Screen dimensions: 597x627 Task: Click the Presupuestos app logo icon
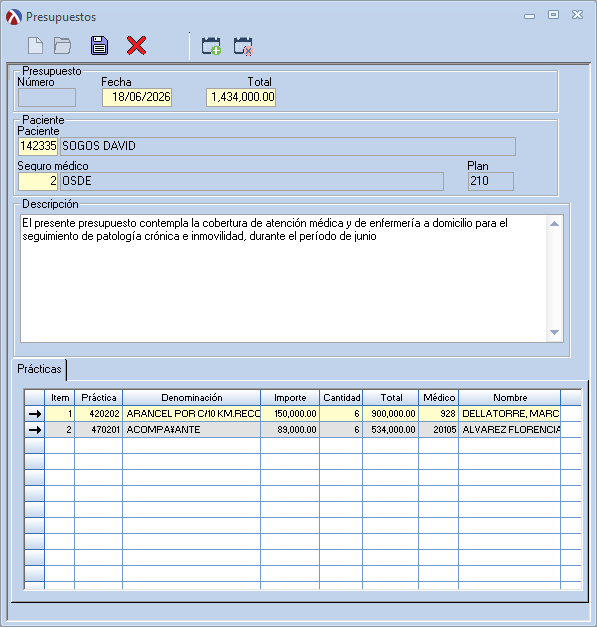tap(14, 17)
